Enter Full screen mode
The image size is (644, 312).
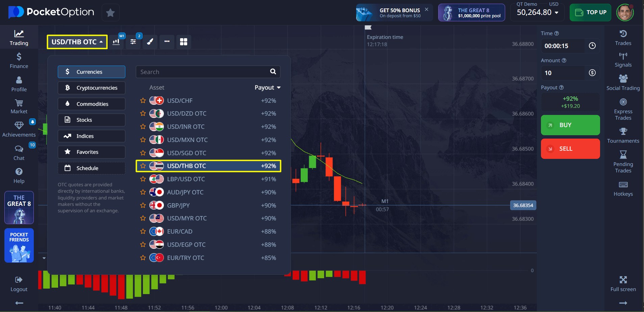tap(623, 284)
